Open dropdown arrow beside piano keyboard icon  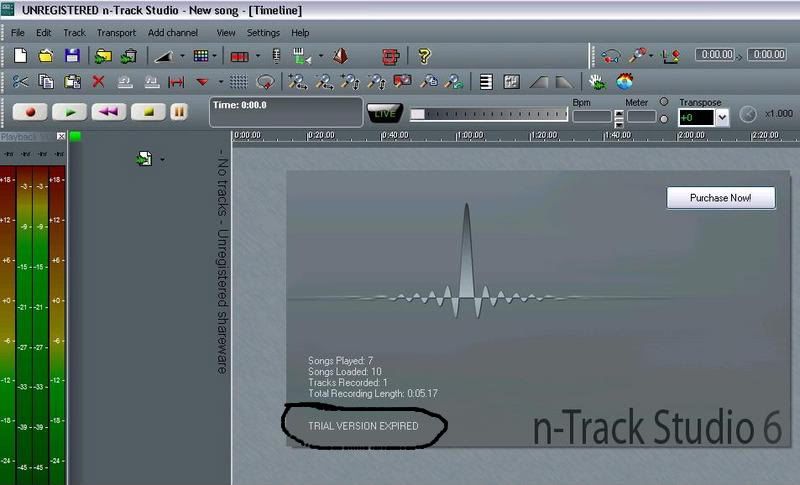(x=321, y=56)
